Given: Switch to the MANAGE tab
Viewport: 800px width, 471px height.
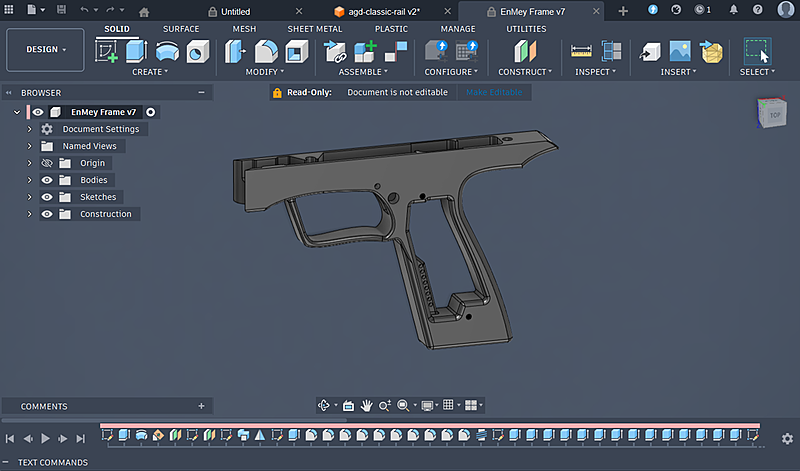Looking at the screenshot, I should tap(458, 29).
